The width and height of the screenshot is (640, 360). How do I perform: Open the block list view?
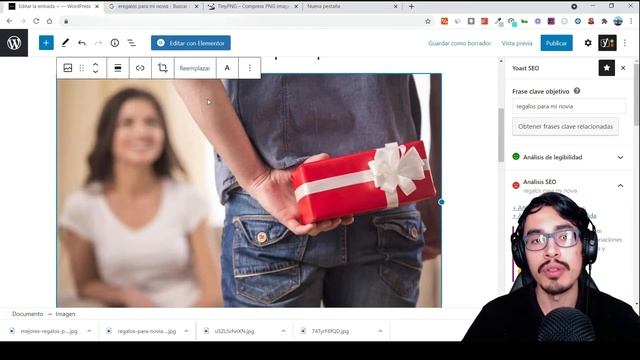[131, 43]
